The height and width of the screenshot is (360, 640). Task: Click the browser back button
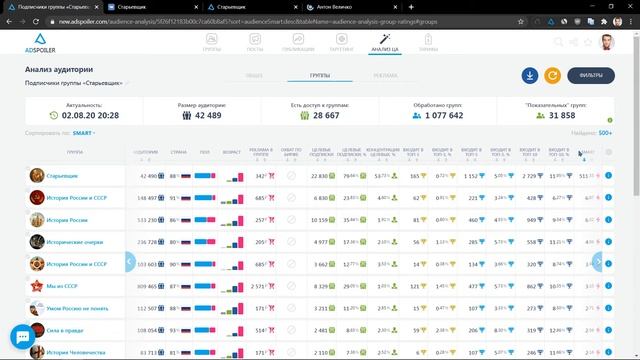coord(9,22)
